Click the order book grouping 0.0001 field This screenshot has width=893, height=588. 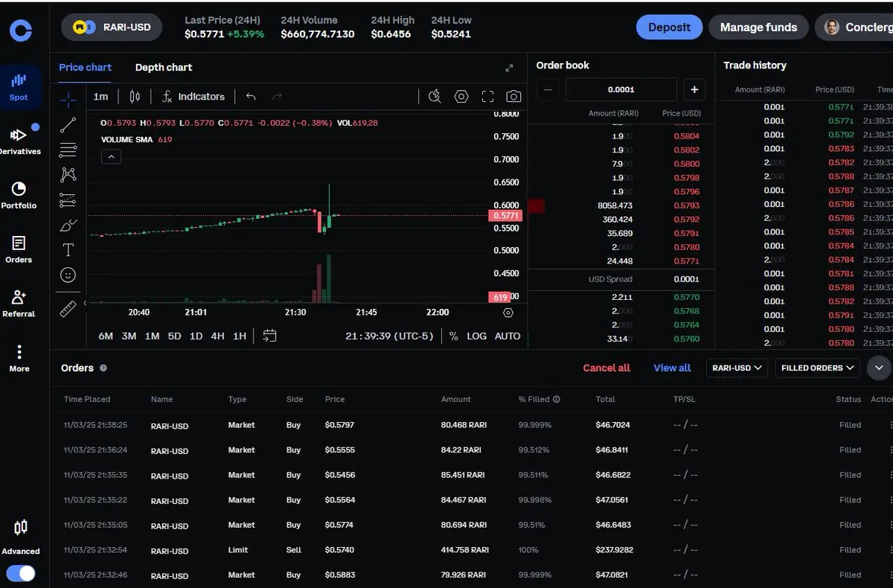tap(621, 89)
